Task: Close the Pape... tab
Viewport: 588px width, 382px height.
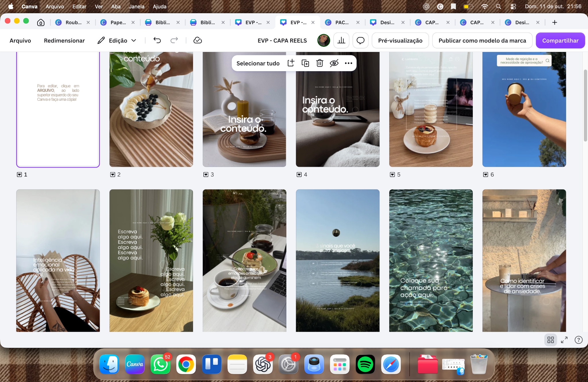Action: coord(133,22)
